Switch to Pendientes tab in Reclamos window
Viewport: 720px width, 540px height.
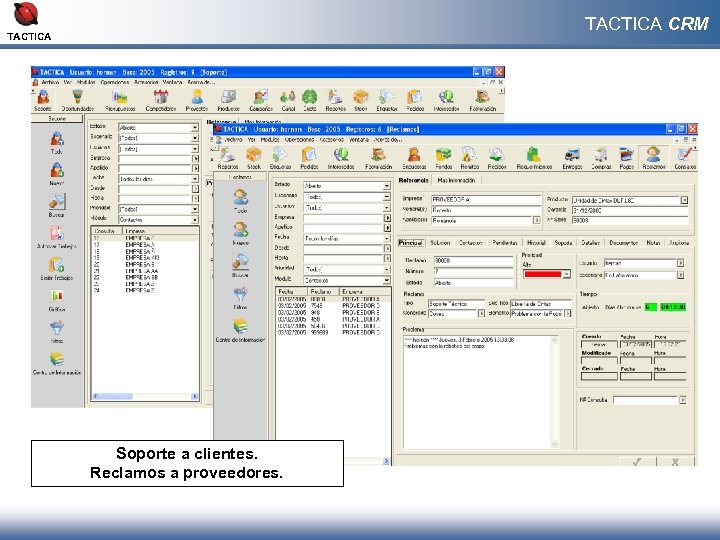504,242
